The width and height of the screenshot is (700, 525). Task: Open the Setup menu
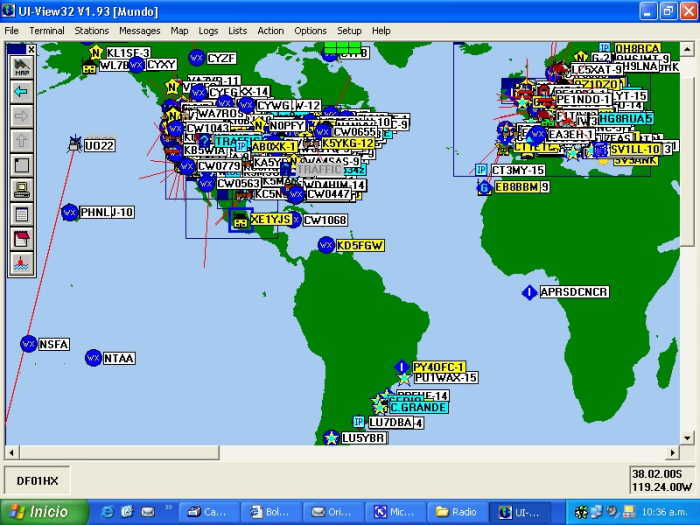click(x=349, y=31)
